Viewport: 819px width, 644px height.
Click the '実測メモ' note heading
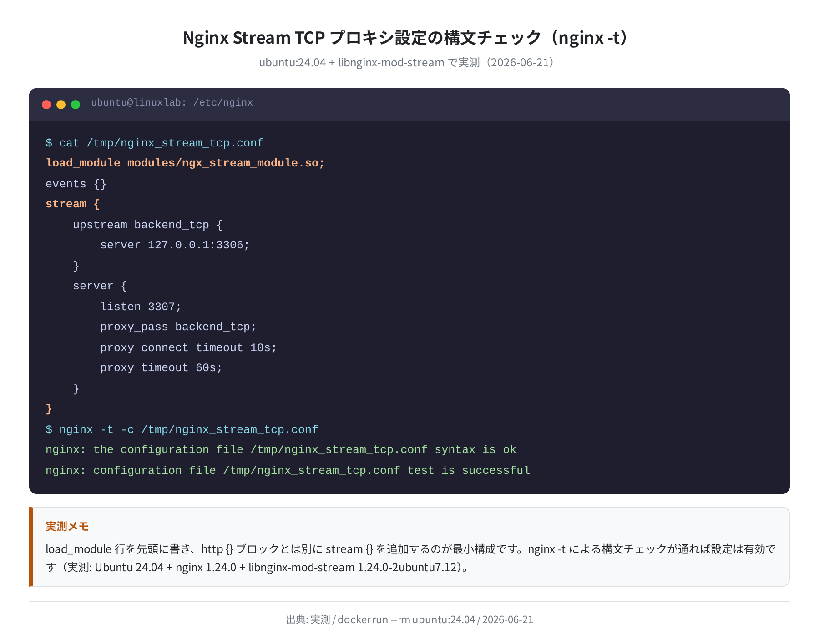tap(67, 526)
